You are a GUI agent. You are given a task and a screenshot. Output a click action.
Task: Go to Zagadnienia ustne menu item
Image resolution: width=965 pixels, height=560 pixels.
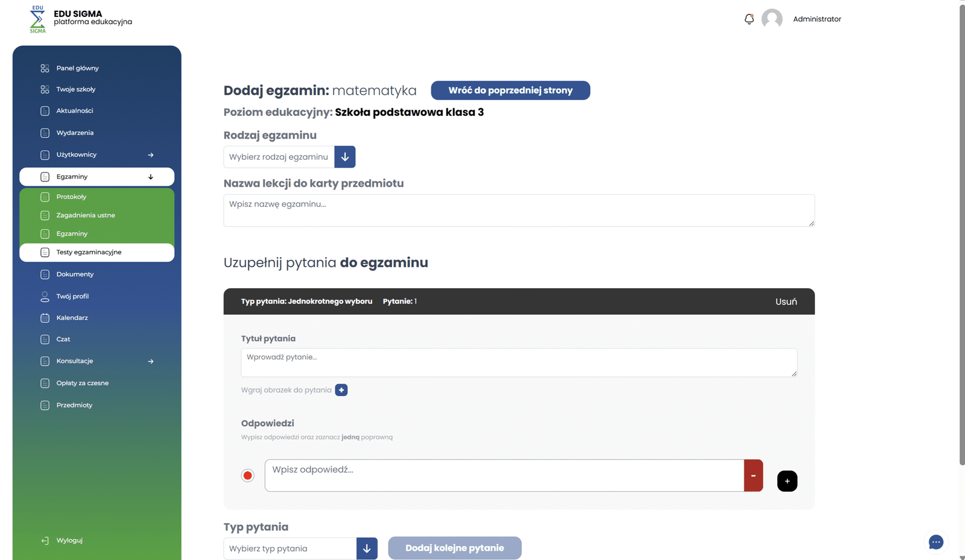pyautogui.click(x=86, y=215)
